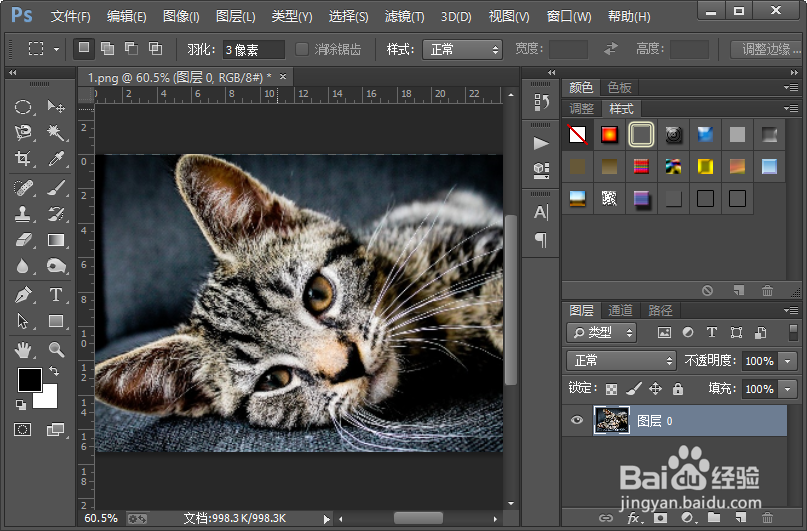
Task: Open the status bar info arrow
Action: pyautogui.click(x=326, y=519)
